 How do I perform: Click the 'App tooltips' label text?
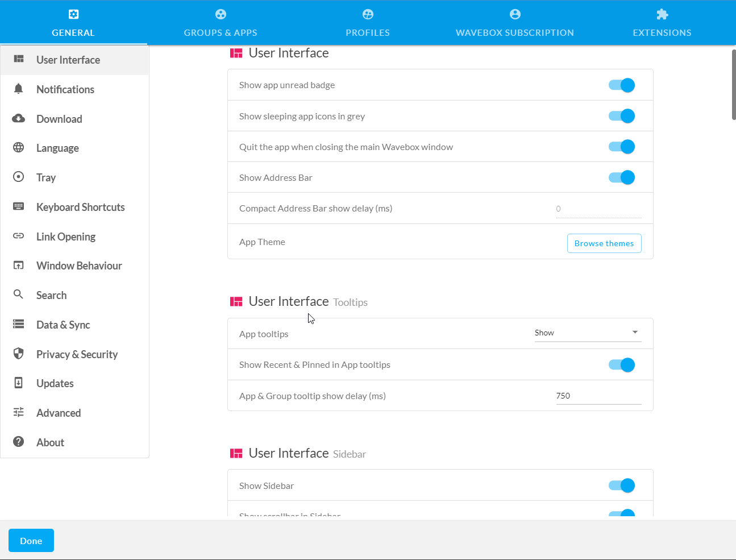point(264,334)
